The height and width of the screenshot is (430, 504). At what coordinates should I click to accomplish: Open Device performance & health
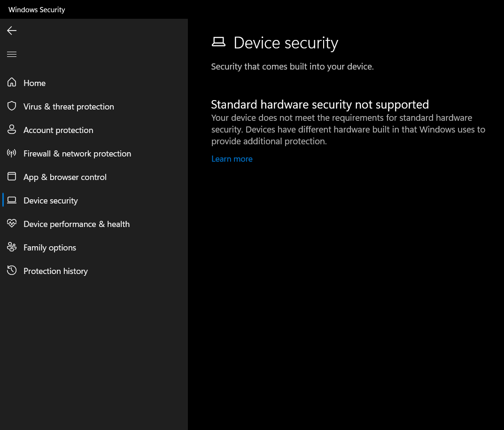tap(77, 224)
